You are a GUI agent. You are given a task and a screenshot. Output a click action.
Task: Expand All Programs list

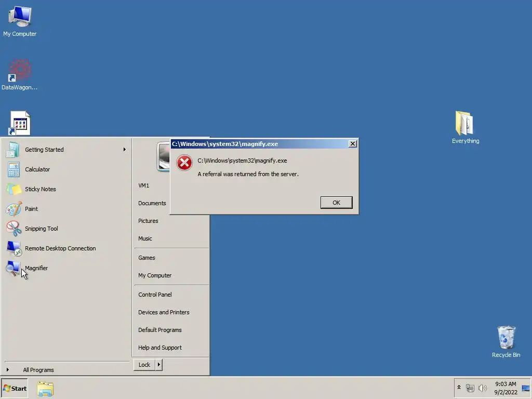38,370
